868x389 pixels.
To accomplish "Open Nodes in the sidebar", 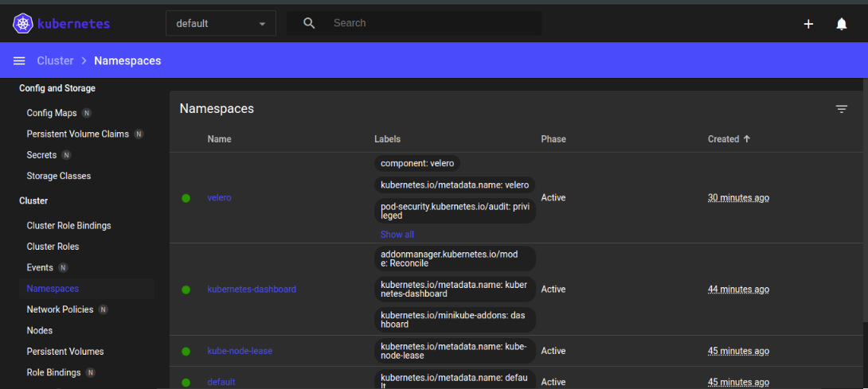I will (39, 331).
